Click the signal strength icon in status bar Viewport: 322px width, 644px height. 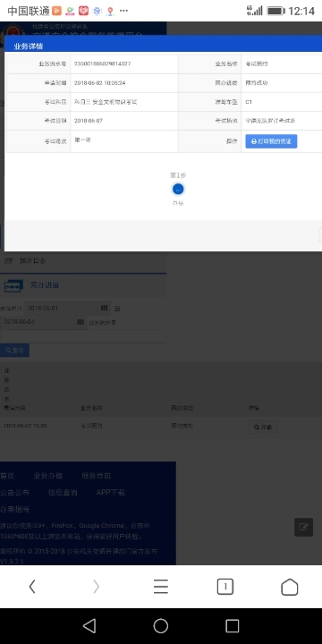point(255,11)
